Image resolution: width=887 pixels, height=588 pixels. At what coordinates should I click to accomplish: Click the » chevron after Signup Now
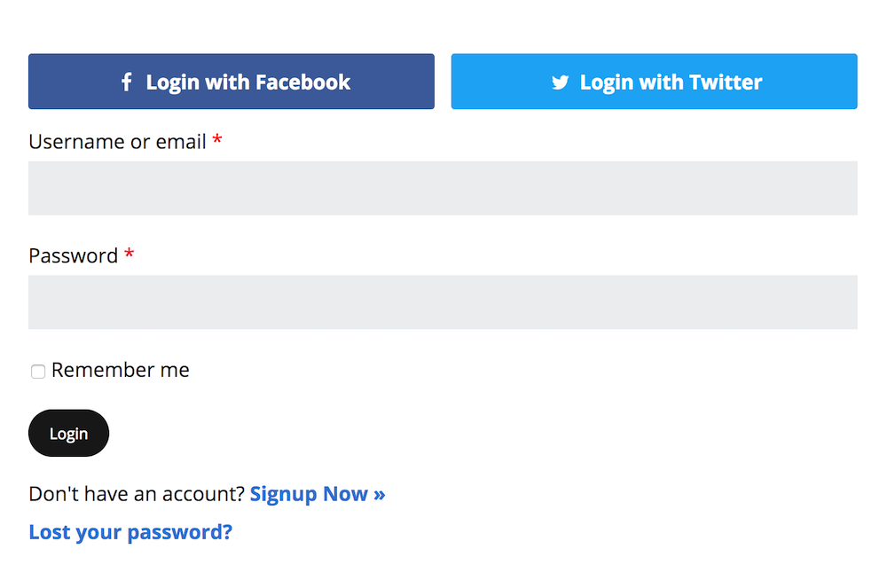pos(379,495)
